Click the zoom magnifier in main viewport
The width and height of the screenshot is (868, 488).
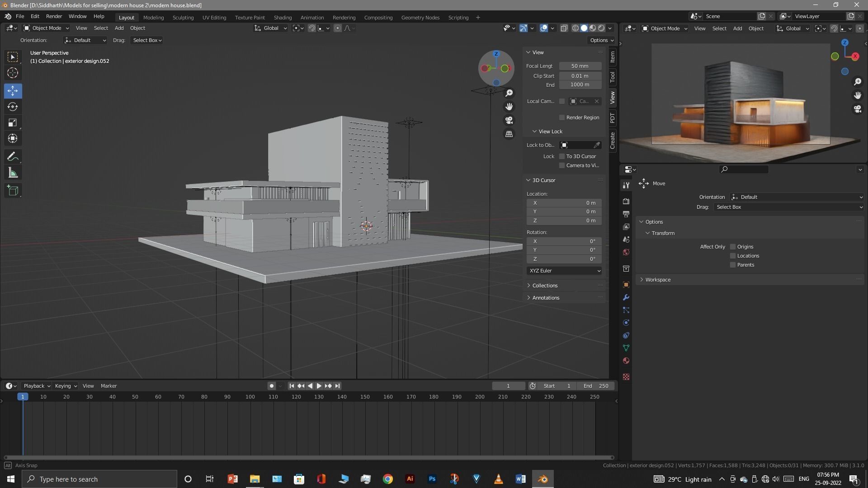[509, 93]
